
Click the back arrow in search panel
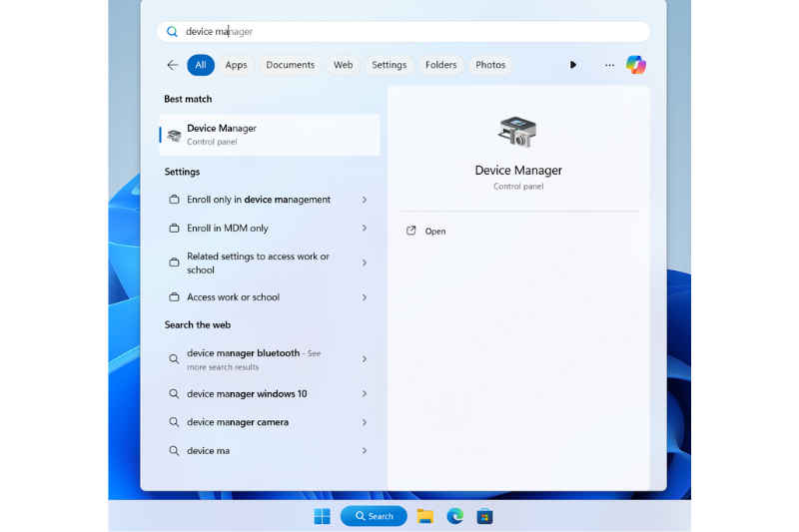click(x=173, y=65)
